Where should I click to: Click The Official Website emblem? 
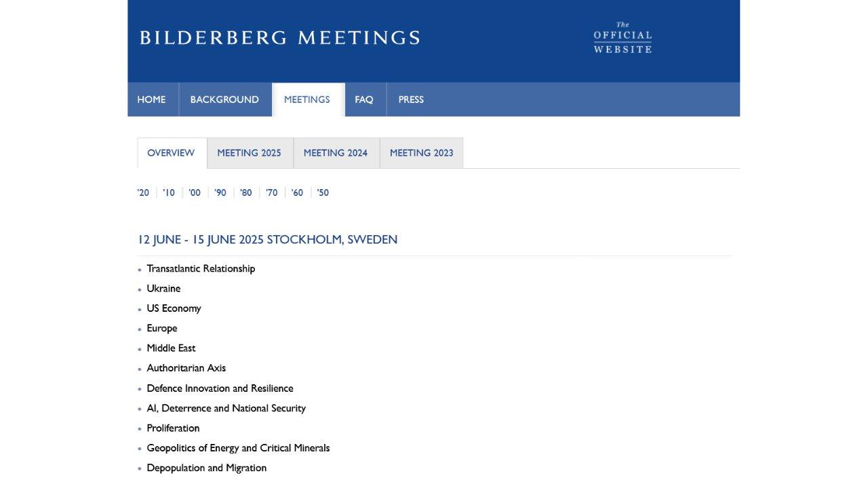[623, 37]
